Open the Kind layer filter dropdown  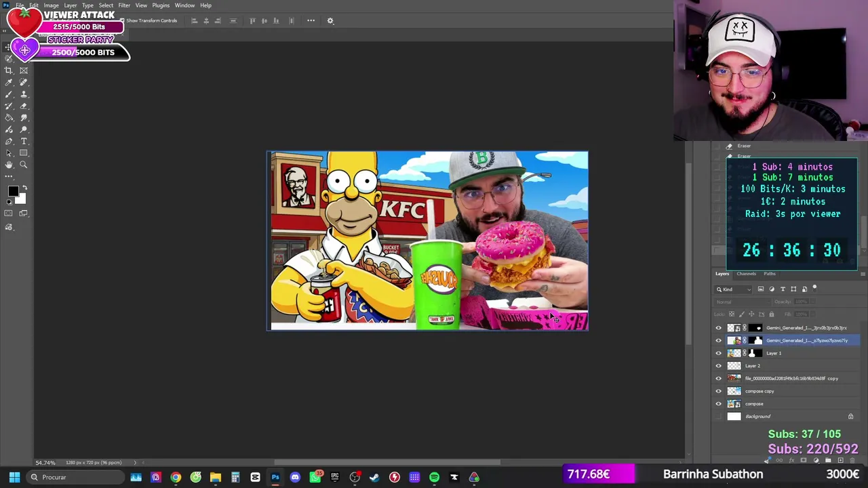[734, 289]
